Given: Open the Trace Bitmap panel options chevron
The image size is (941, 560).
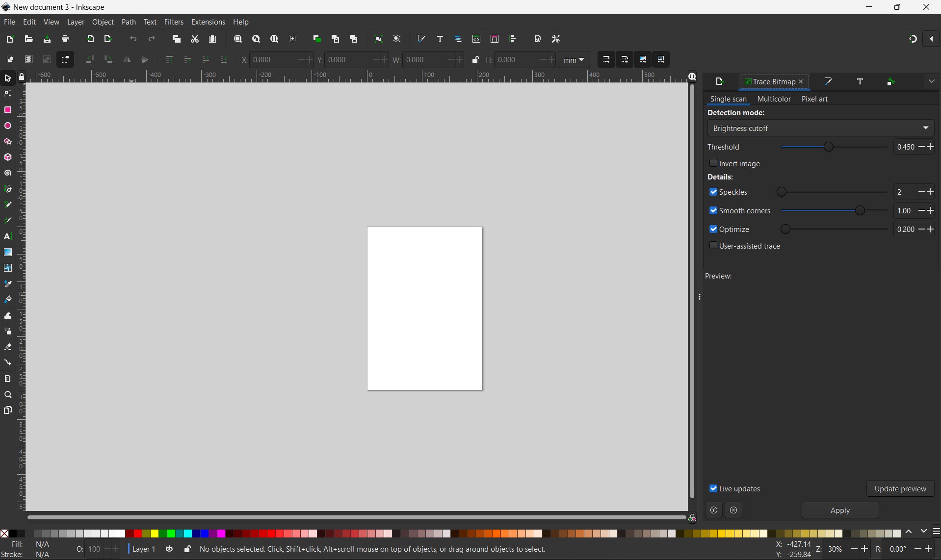Looking at the screenshot, I should click(932, 81).
